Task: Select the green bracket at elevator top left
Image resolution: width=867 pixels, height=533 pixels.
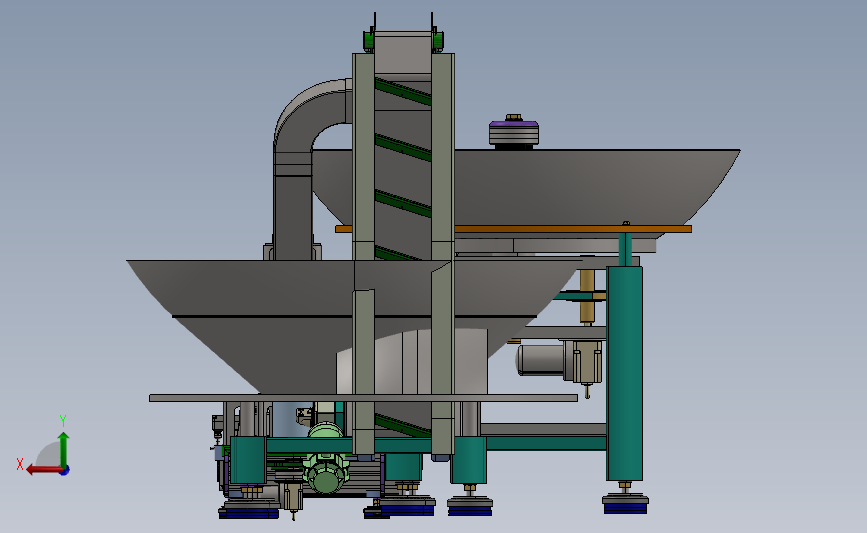Action: coord(368,41)
